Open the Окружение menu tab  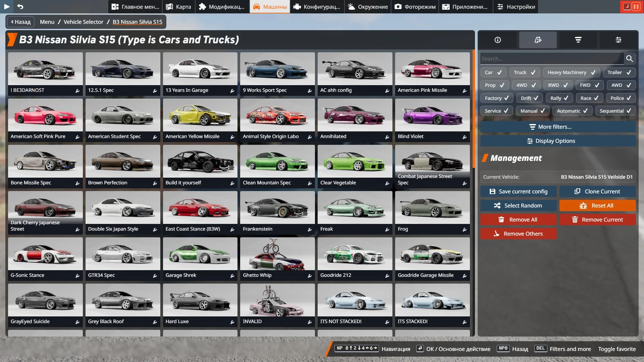tap(368, 7)
